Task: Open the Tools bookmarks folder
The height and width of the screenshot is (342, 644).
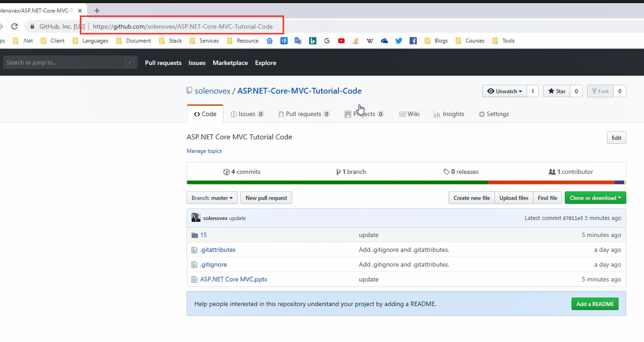Action: 503,41
